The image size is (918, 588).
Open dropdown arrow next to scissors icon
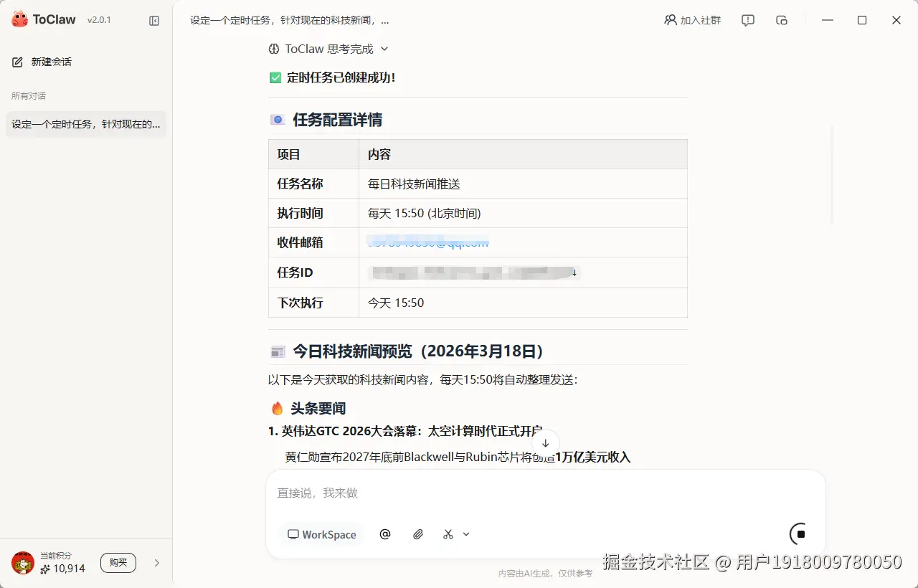[466, 534]
